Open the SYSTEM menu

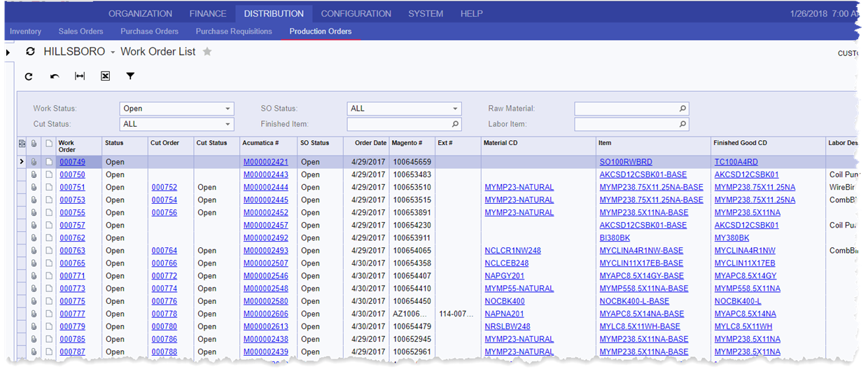[x=426, y=13]
